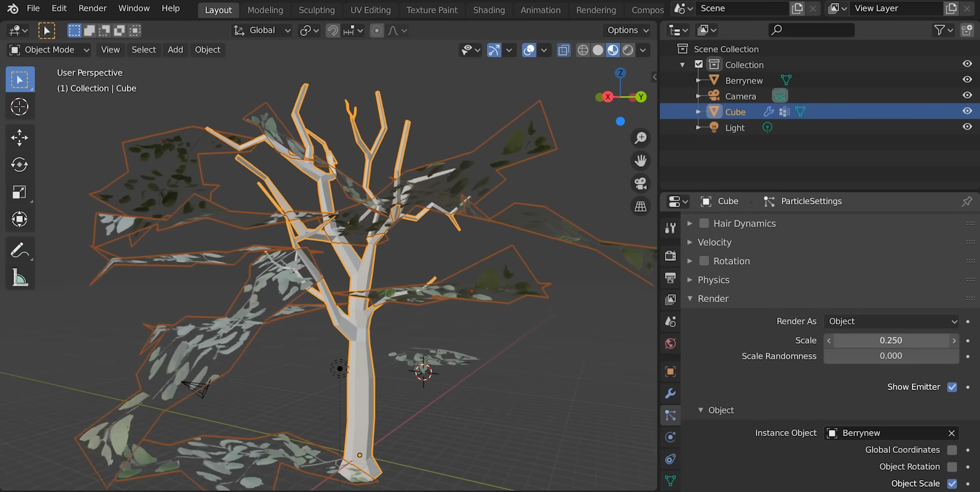Image resolution: width=980 pixels, height=492 pixels.
Task: Adjust the particle Scale slider
Action: (x=891, y=340)
